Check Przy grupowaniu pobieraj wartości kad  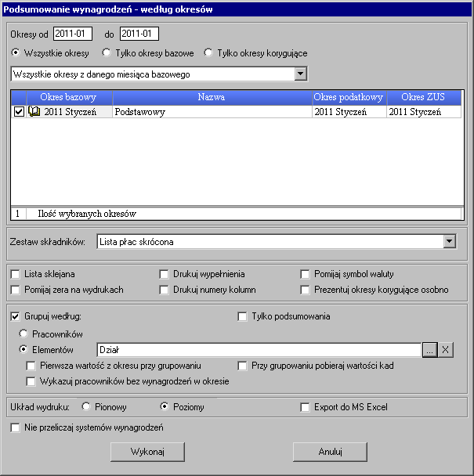(242, 366)
